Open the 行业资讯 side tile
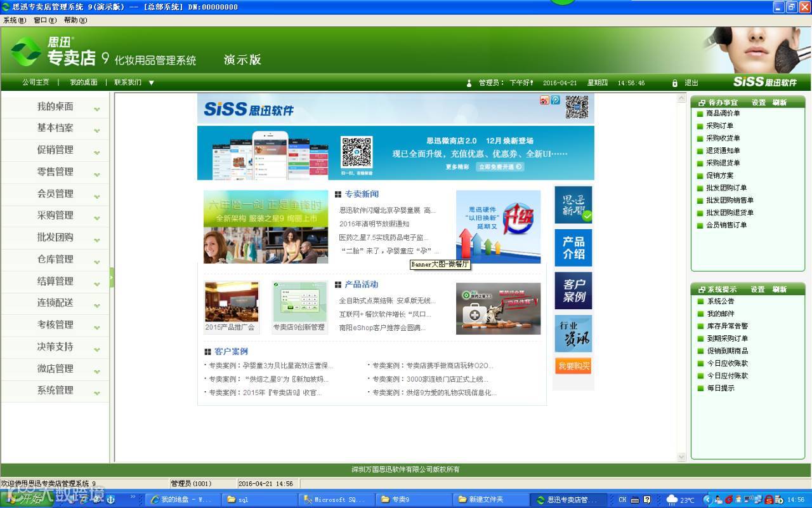Image resolution: width=812 pixels, height=508 pixels. point(573,333)
